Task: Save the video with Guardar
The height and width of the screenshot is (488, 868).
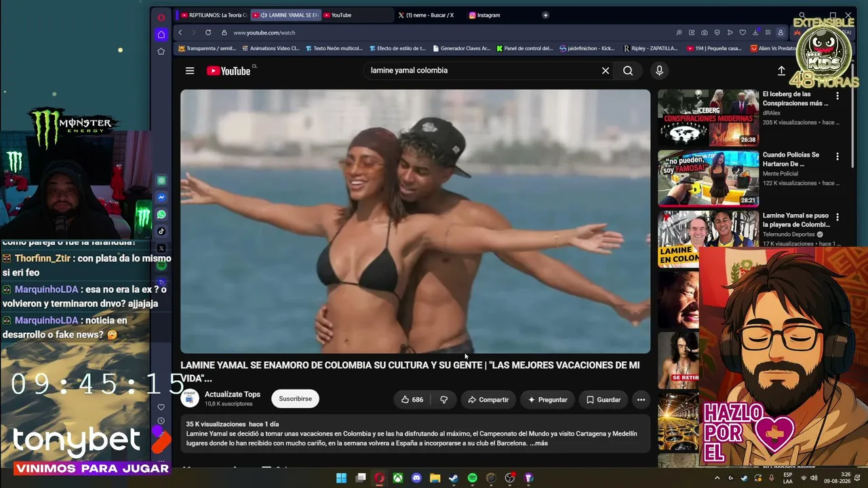Action: tap(603, 400)
